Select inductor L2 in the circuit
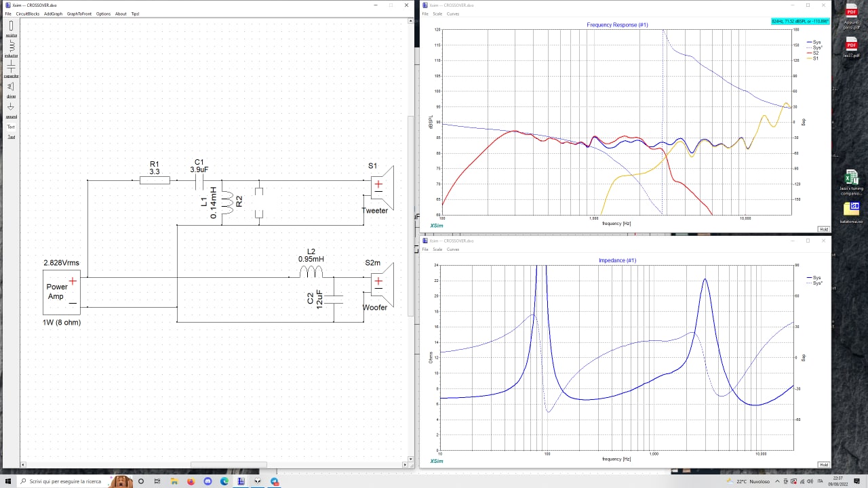Screen dimensions: 868x488 click(311, 272)
